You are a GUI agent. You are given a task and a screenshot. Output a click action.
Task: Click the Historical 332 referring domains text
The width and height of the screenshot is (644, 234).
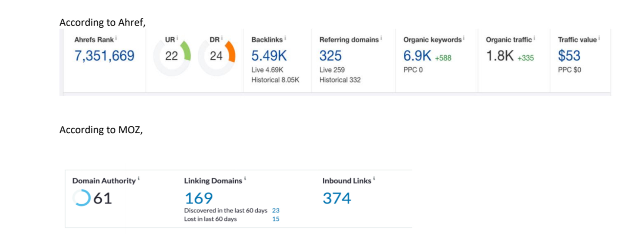[340, 80]
